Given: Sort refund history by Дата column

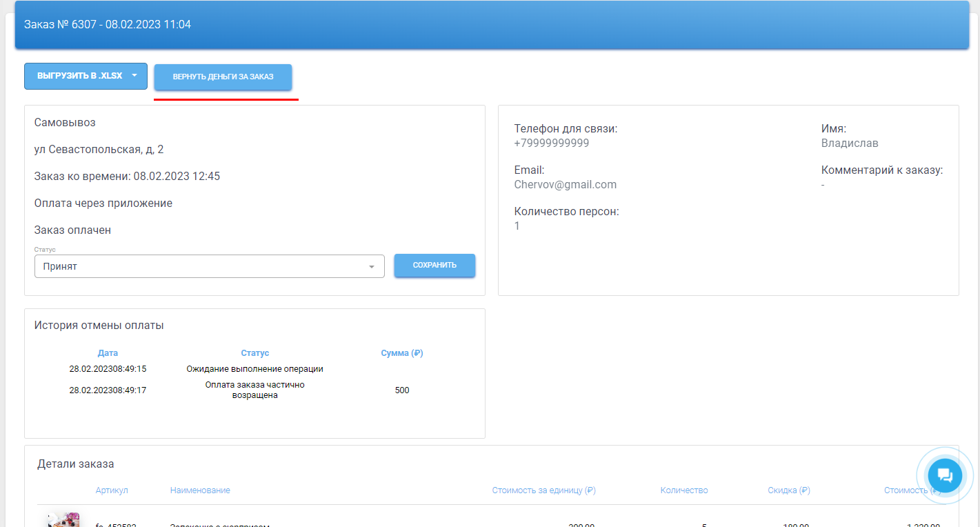Looking at the screenshot, I should point(108,353).
